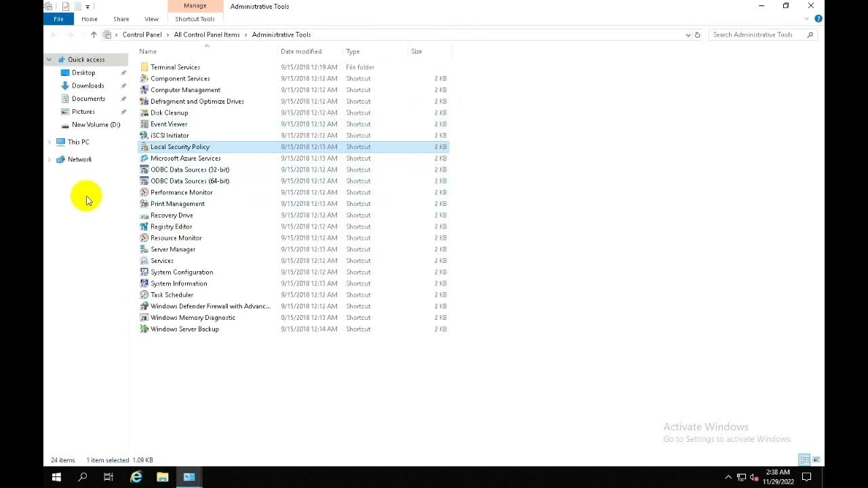This screenshot has height=488, width=868.
Task: Switch to the View ribbon tab
Action: (151, 19)
